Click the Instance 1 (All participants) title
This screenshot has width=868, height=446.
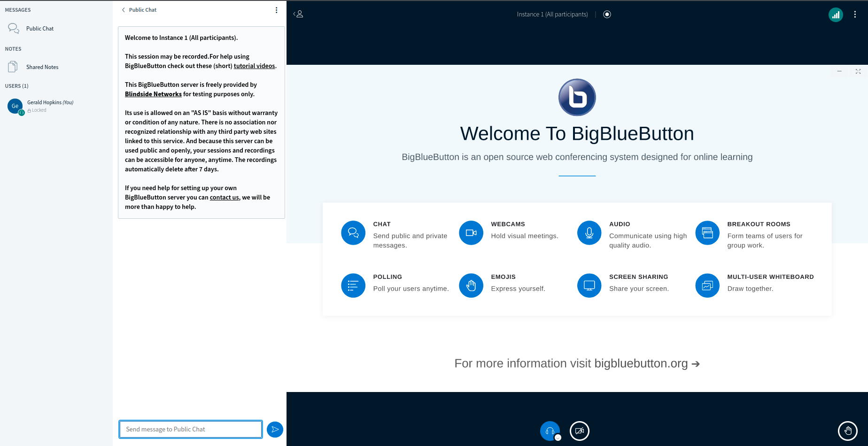552,15
